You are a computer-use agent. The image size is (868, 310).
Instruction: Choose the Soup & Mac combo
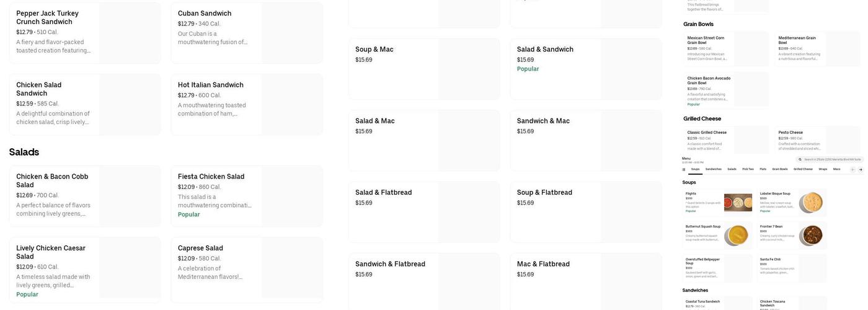[423, 69]
